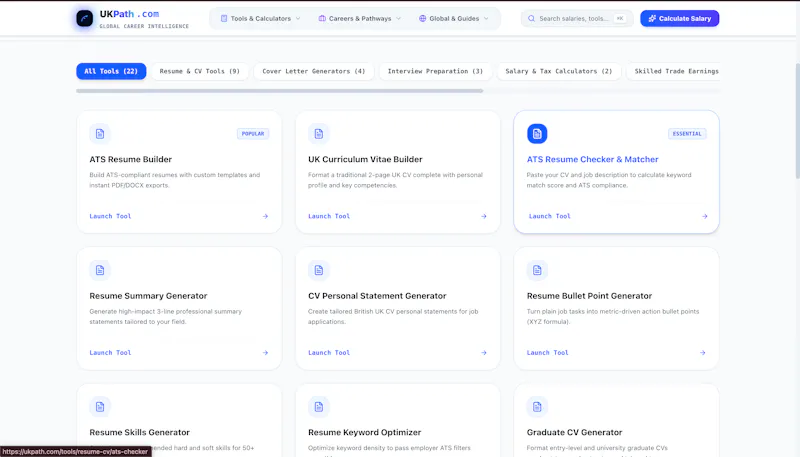The width and height of the screenshot is (800, 457).
Task: Click the Resume Bullet Point Generator icon
Action: click(x=537, y=270)
